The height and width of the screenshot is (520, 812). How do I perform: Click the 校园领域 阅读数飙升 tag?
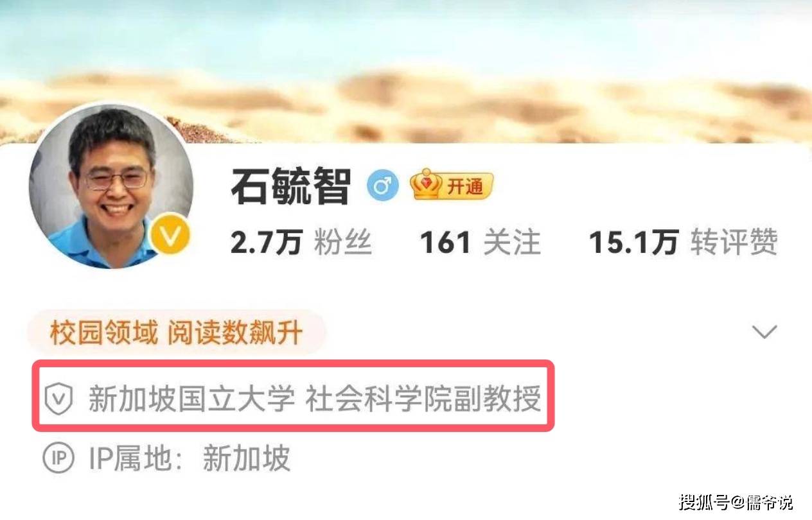pos(177,333)
